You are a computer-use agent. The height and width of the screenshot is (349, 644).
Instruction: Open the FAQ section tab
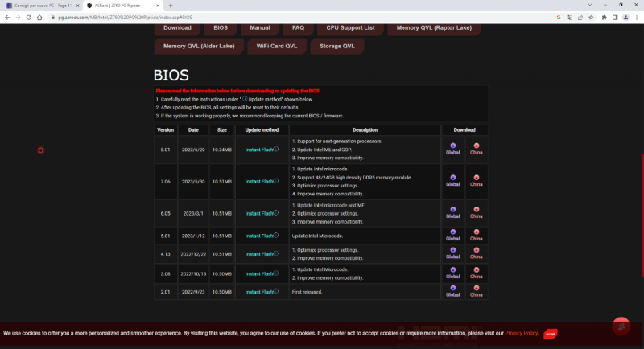coord(298,28)
